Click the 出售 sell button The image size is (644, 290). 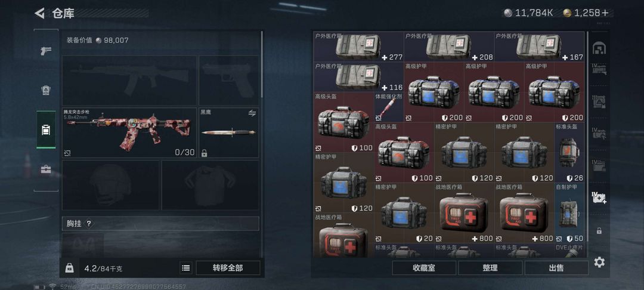coord(556,268)
